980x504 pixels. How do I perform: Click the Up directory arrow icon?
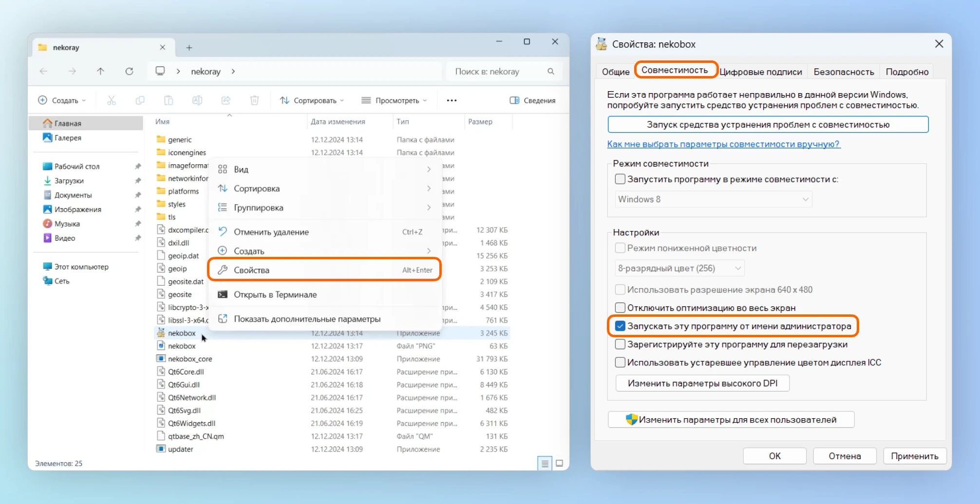tap(100, 71)
